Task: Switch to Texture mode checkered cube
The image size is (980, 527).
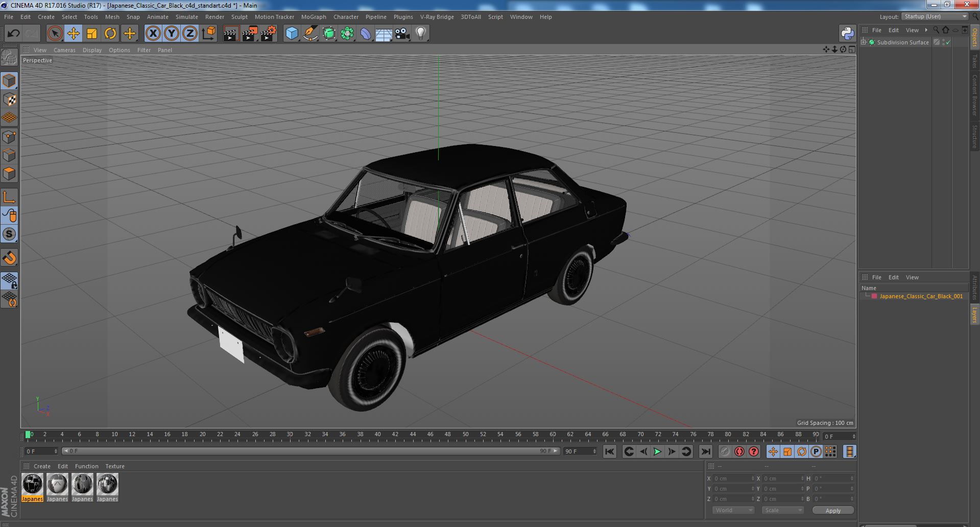Action: [x=9, y=100]
